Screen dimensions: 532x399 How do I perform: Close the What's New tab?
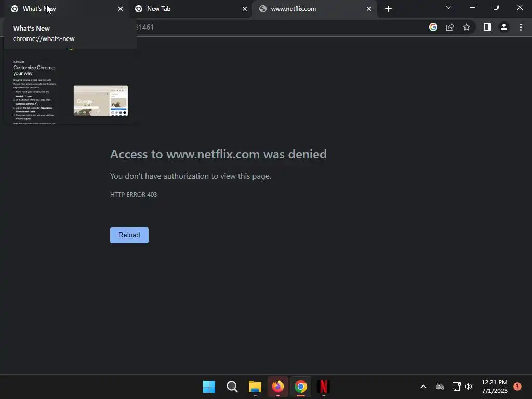[121, 9]
